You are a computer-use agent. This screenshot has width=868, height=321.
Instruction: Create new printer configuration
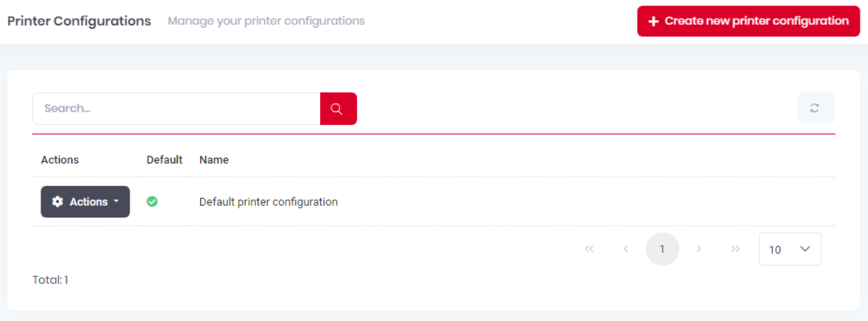pos(748,21)
